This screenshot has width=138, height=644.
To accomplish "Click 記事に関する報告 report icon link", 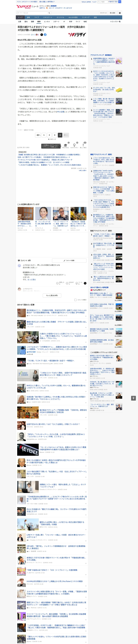I will [23, 147].
